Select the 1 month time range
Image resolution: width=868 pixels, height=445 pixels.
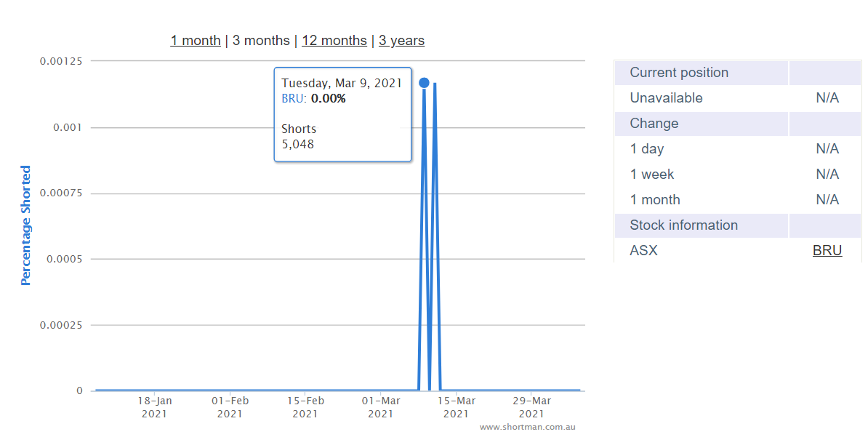coord(196,41)
